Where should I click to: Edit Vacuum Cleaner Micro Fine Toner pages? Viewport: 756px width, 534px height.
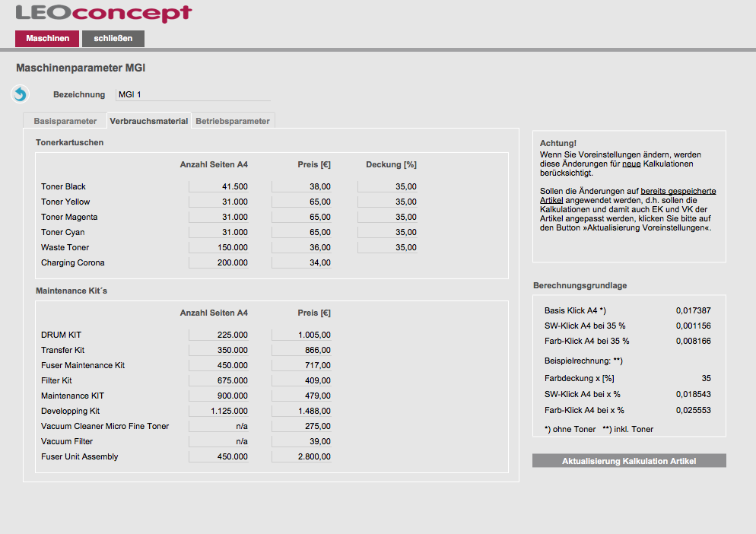point(218,426)
